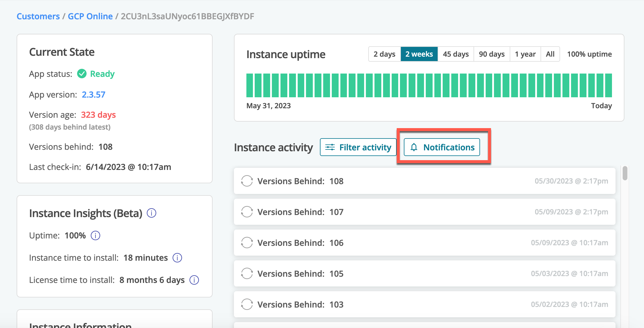Image resolution: width=644 pixels, height=328 pixels.
Task: Click the Filter activity button
Action: 358,147
